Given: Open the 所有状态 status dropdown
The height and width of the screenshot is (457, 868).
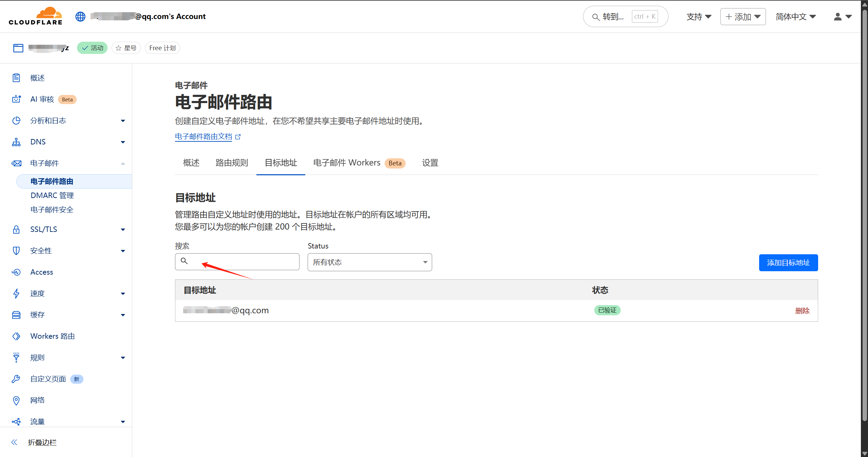Looking at the screenshot, I should coord(369,262).
